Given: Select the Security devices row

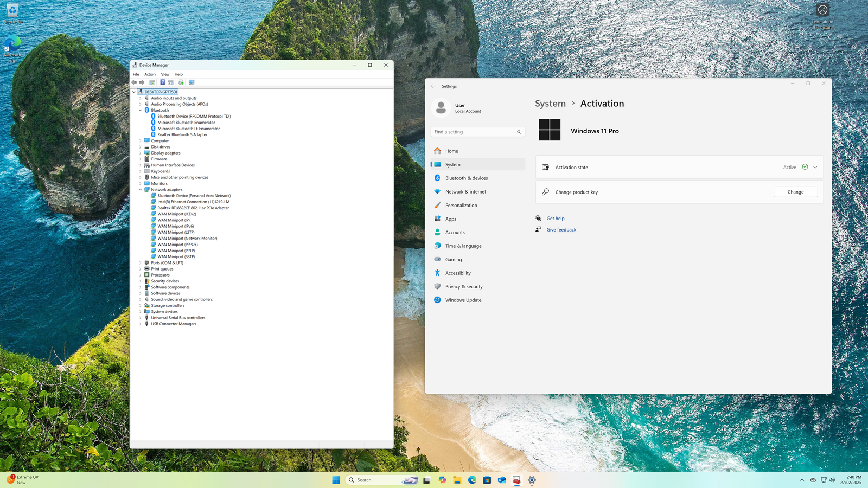Looking at the screenshot, I should coord(165,281).
